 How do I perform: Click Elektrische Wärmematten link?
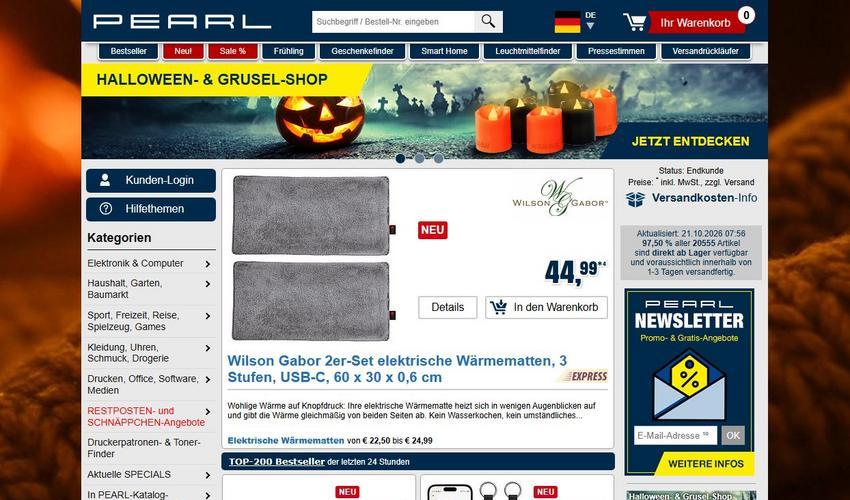286,441
